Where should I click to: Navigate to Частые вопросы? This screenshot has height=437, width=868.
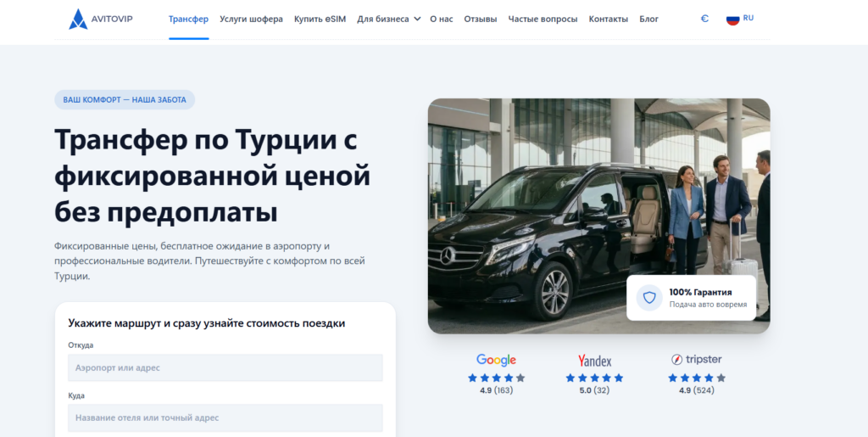[543, 19]
